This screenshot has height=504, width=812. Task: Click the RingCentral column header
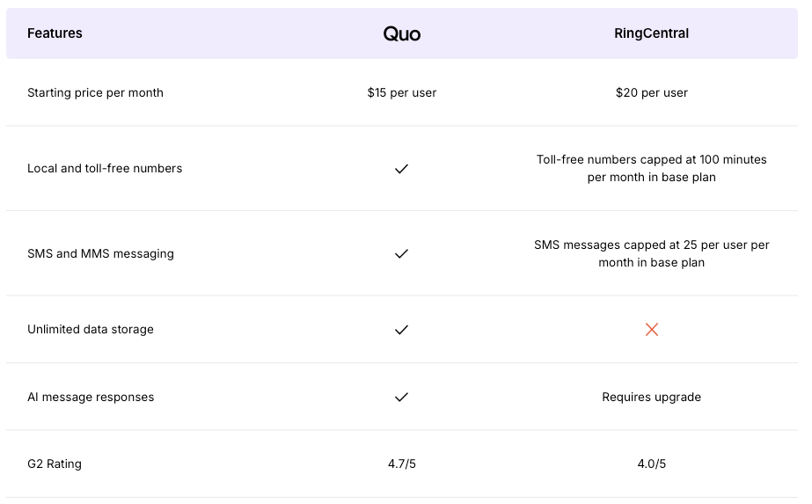652,33
